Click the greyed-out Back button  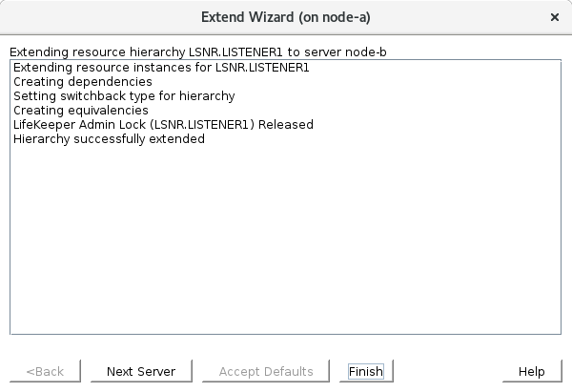pyautogui.click(x=45, y=371)
